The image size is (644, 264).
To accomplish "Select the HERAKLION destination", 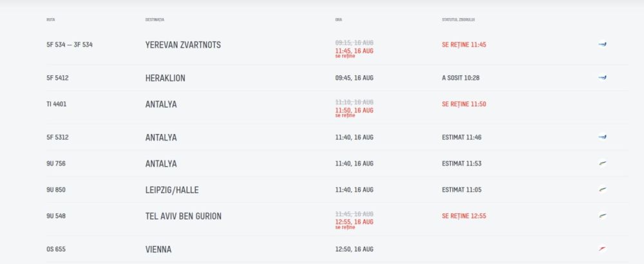I will 166,78.
